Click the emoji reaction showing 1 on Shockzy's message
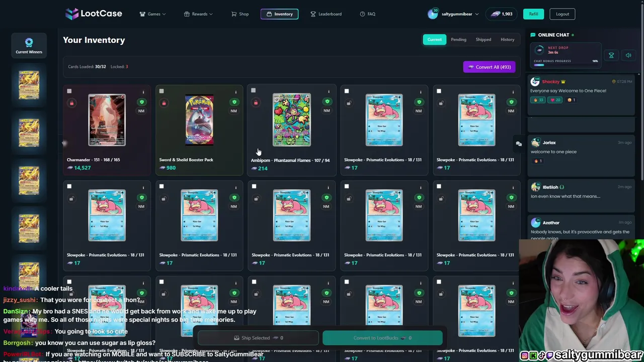This screenshot has width=644, height=362. point(571,100)
